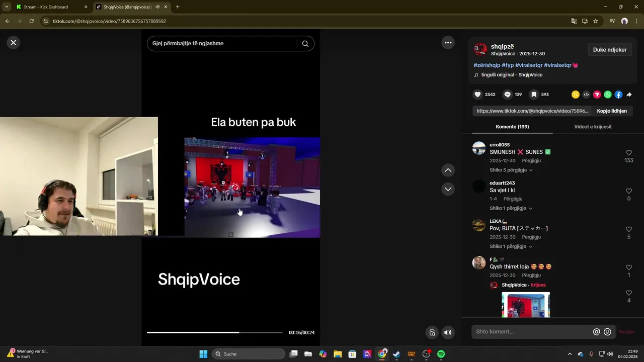
Task: Click Kopjo lidhjen copy link button
Action: [x=612, y=111]
